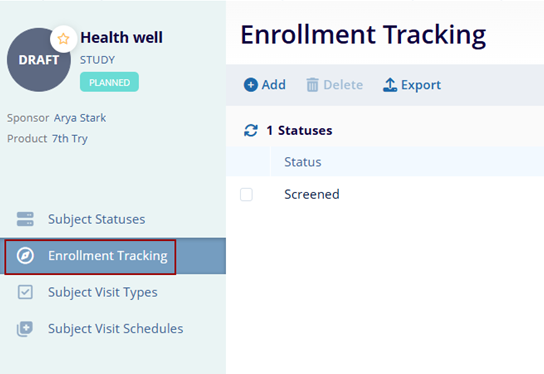Viewport: 544px width, 374px height.
Task: Click the Export button label
Action: [421, 85]
